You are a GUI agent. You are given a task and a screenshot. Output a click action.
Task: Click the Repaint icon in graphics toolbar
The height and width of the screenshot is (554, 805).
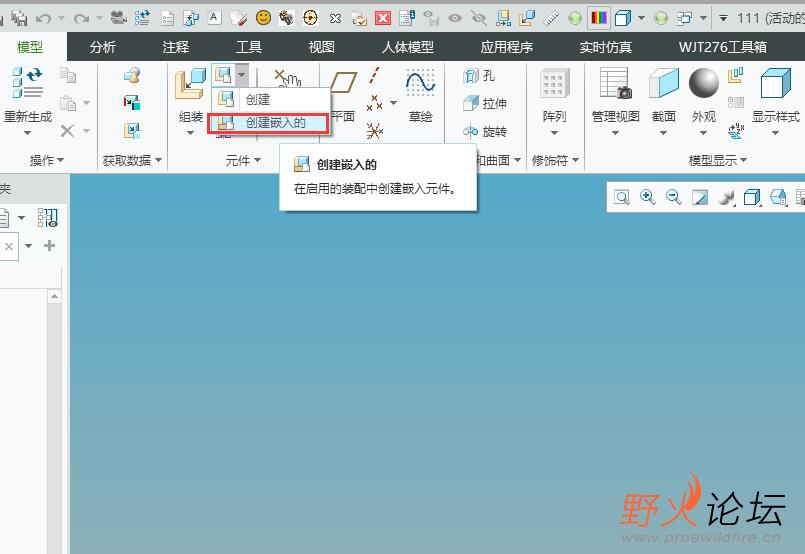click(700, 197)
